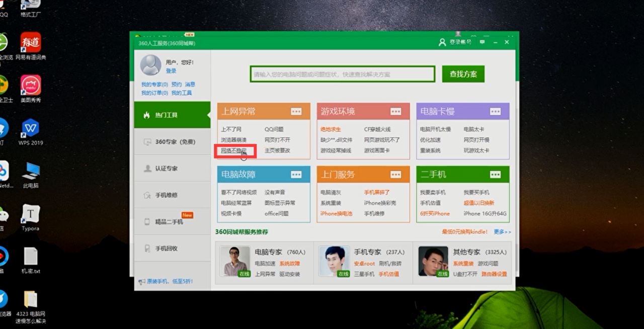Select the 360专家(免费) sidebar tab
The width and height of the screenshot is (644, 329).
coord(172,142)
